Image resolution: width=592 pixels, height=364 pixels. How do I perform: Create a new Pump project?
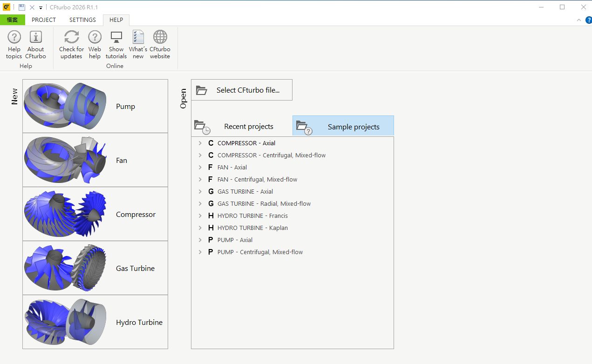(x=95, y=106)
